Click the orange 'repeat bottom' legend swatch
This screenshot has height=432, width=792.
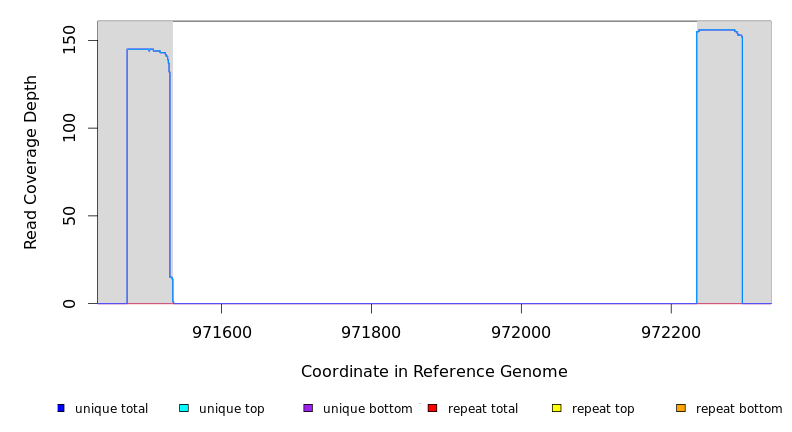pyautogui.click(x=681, y=408)
